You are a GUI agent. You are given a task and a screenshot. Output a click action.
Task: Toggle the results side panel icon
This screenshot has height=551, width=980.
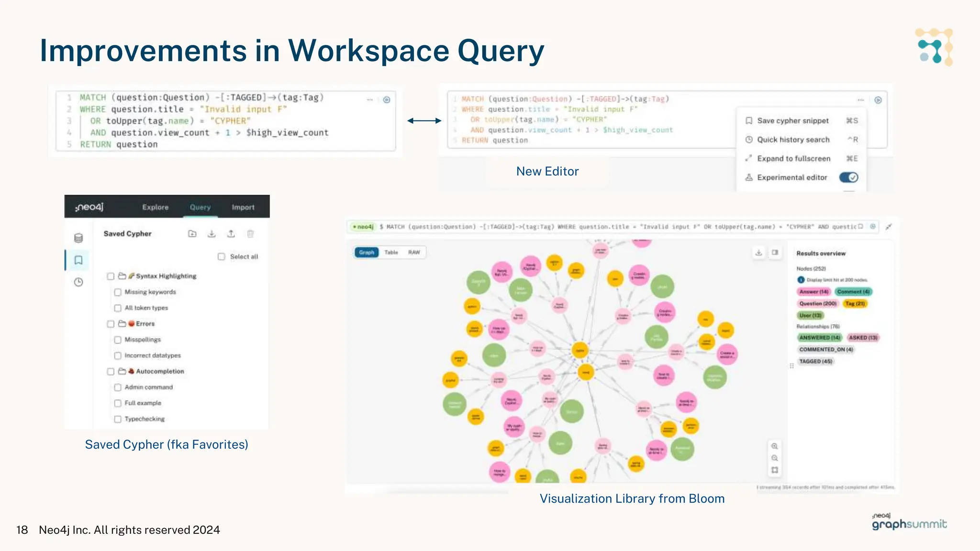pyautogui.click(x=775, y=252)
